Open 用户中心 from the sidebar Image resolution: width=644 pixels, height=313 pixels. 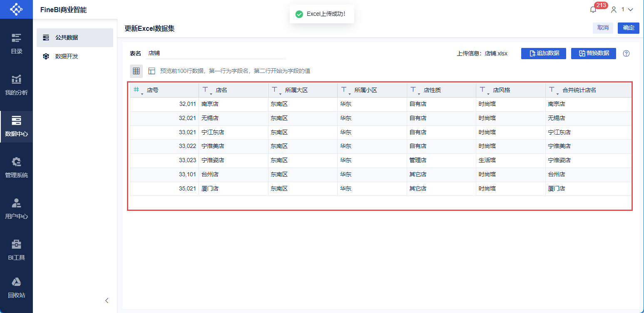[x=16, y=209]
